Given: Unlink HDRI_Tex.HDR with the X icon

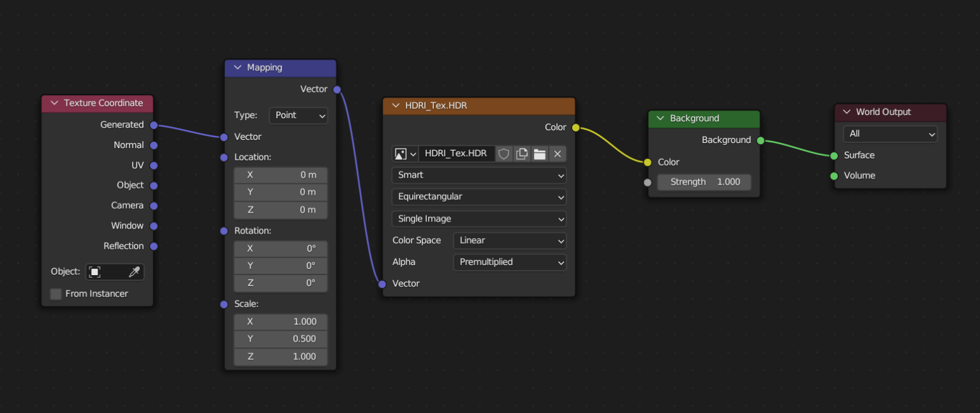Looking at the screenshot, I should tap(557, 153).
